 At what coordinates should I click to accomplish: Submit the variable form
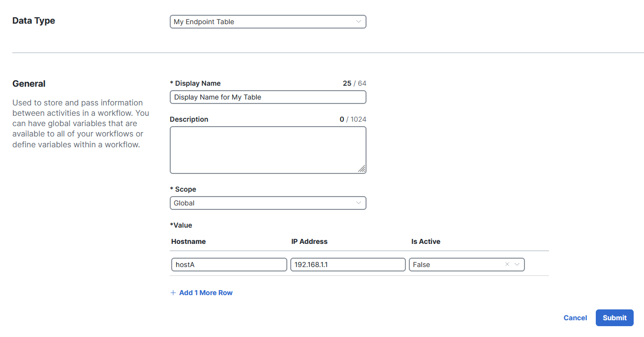coord(614,318)
